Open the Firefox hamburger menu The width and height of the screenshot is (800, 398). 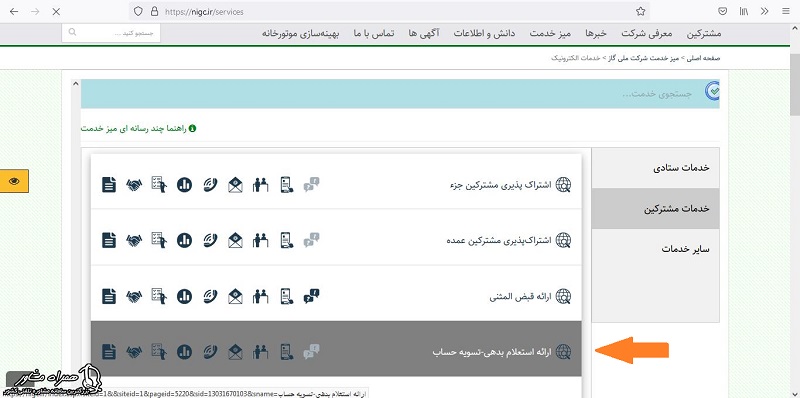(785, 11)
